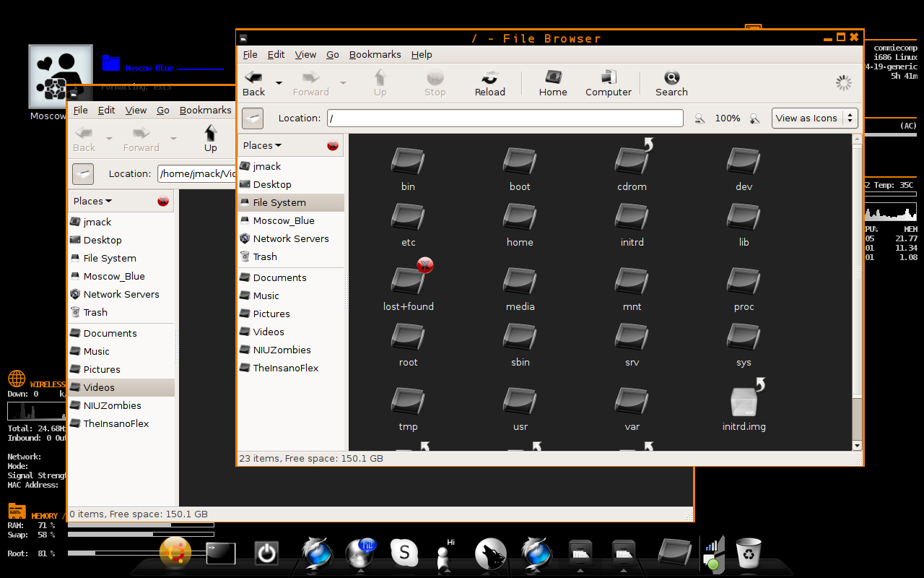Select the initrd.img file icon
Viewport: 924px width, 578px height.
[744, 401]
